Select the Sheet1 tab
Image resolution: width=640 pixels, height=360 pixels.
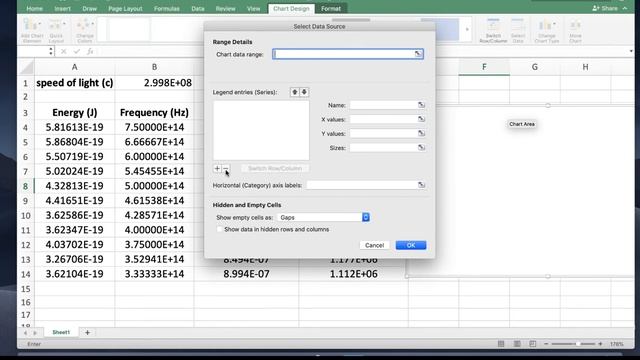point(61,333)
